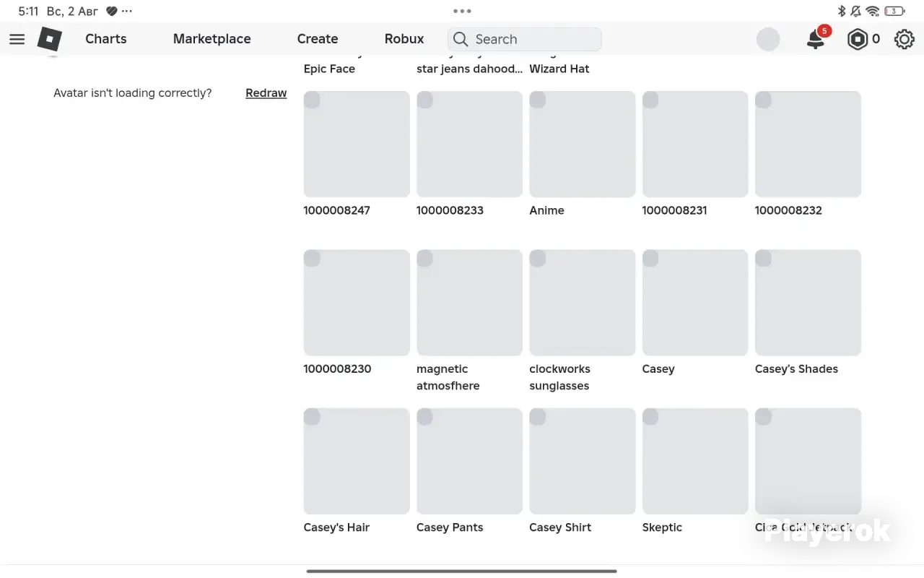Select the Casey's Shades thumbnail

pyautogui.click(x=808, y=303)
